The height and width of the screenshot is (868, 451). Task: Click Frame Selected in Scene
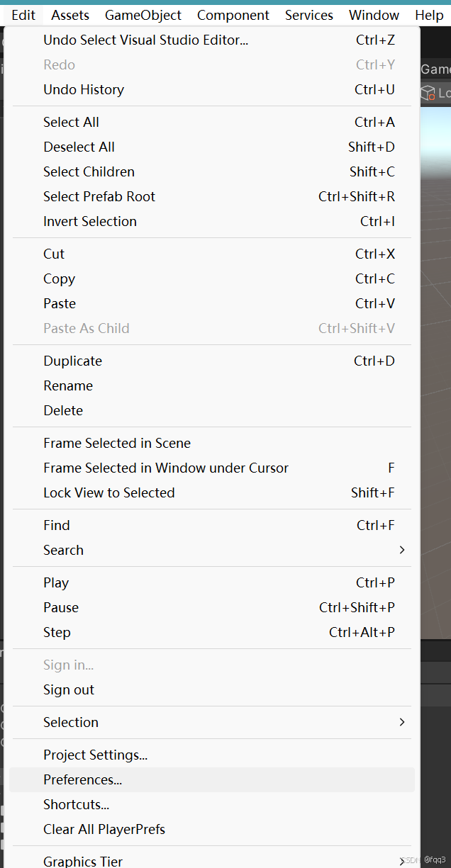(x=117, y=443)
